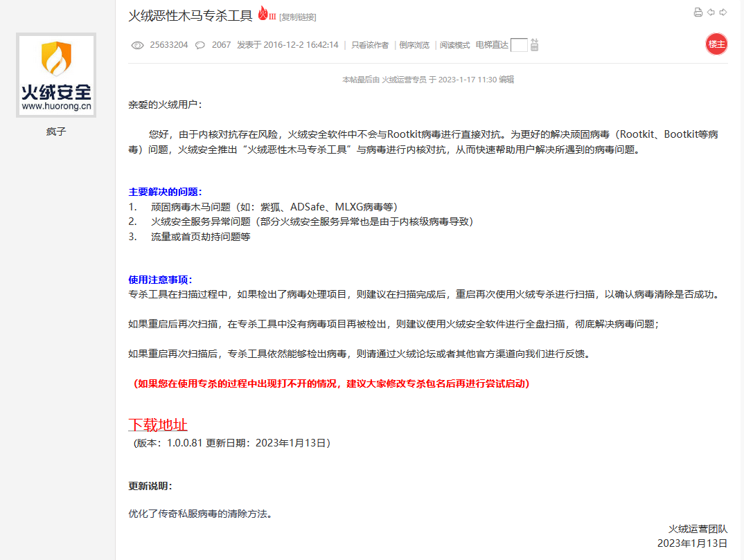
Task: Click the print icon at top right
Action: tap(698, 12)
